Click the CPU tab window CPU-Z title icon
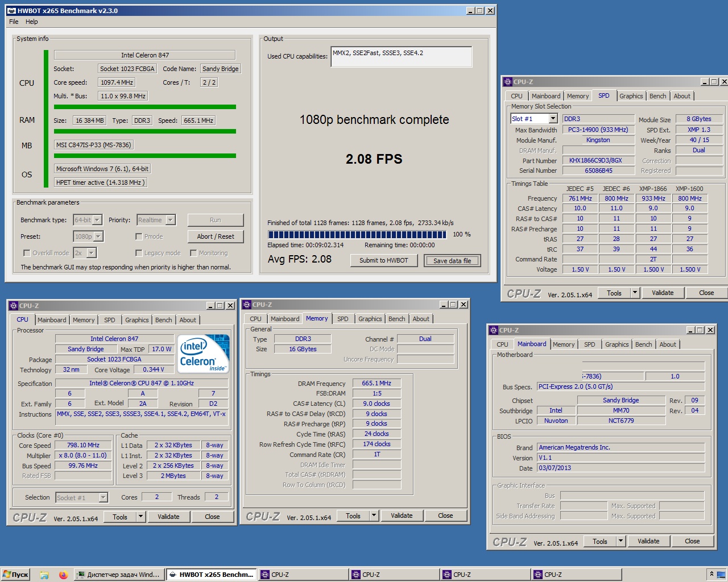 (14, 306)
